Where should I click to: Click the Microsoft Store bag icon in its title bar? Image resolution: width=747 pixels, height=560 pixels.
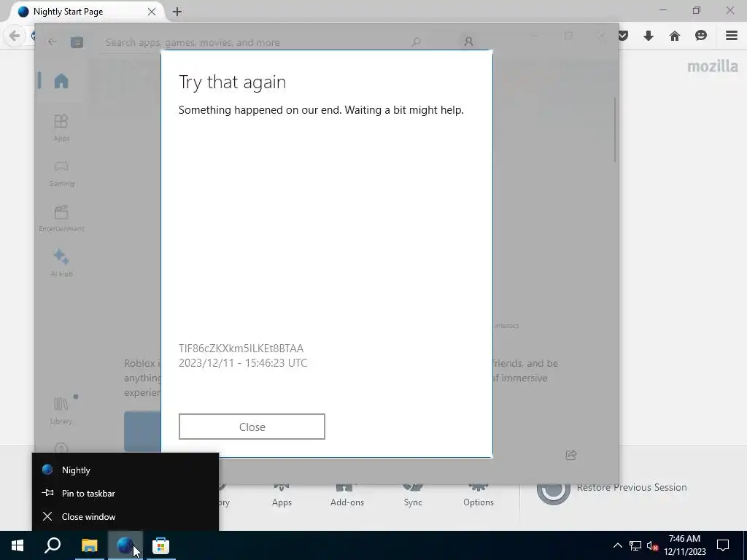pos(77,42)
